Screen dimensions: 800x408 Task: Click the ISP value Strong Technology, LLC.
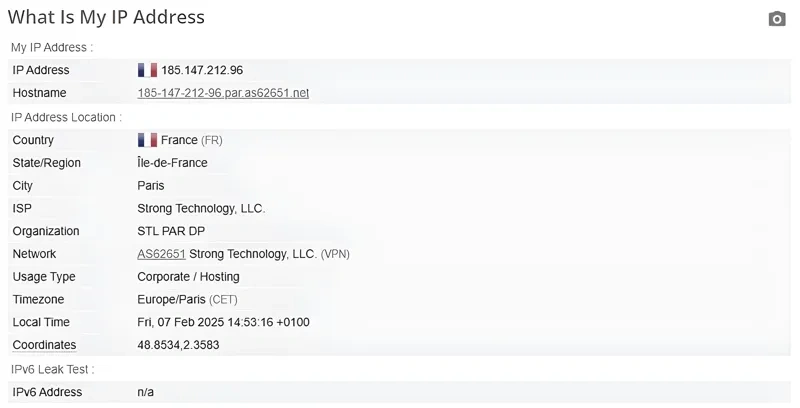201,208
